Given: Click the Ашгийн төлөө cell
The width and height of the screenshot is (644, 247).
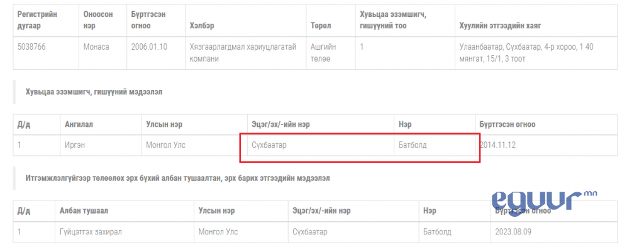Looking at the screenshot, I should click(x=323, y=53).
